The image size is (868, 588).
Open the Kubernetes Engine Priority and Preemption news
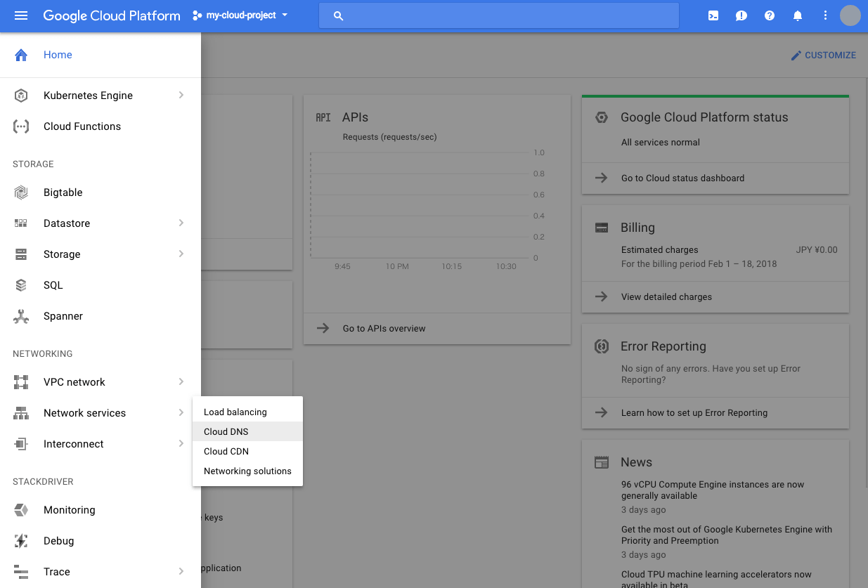coord(727,535)
